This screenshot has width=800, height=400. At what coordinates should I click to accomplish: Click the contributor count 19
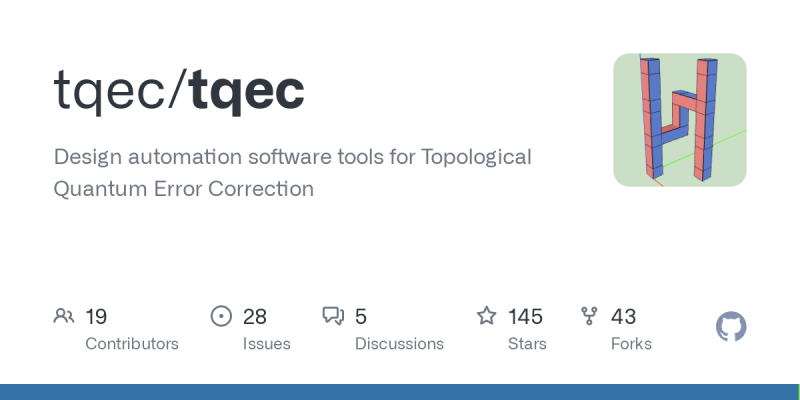(x=96, y=317)
